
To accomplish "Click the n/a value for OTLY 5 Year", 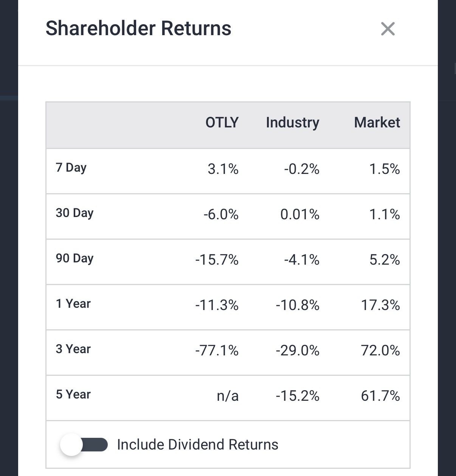I will click(228, 396).
